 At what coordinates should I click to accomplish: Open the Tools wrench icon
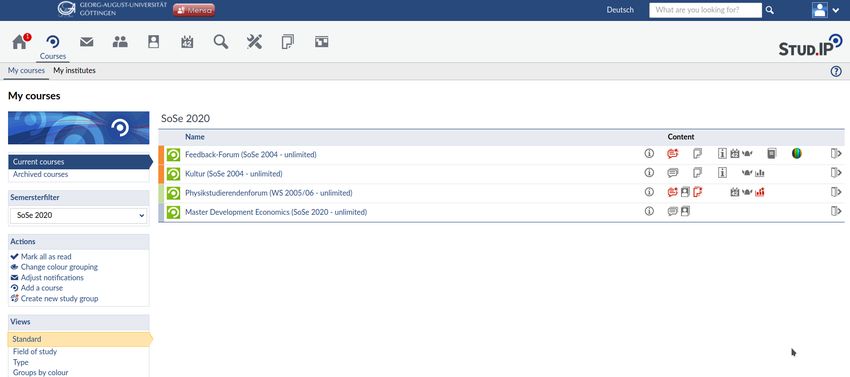coord(254,42)
